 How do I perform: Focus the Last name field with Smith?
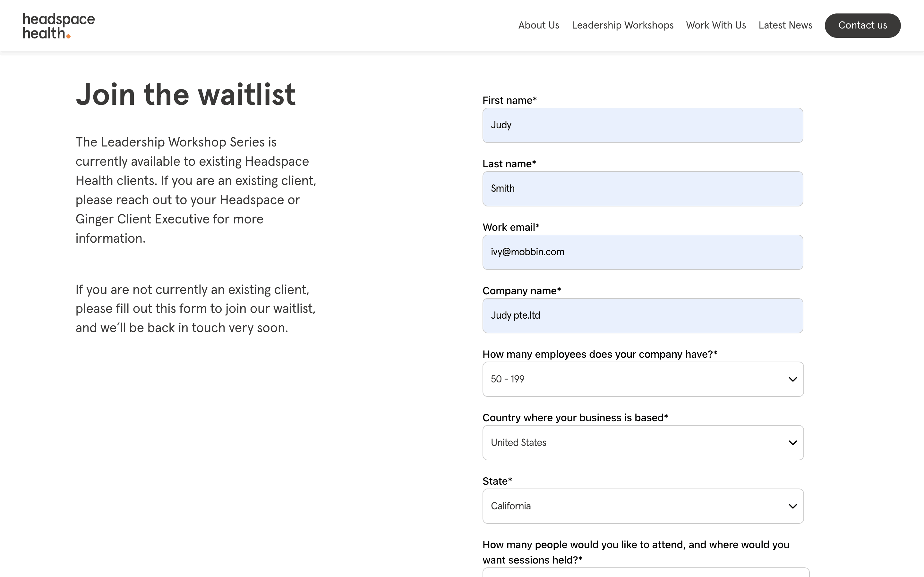[x=642, y=188]
